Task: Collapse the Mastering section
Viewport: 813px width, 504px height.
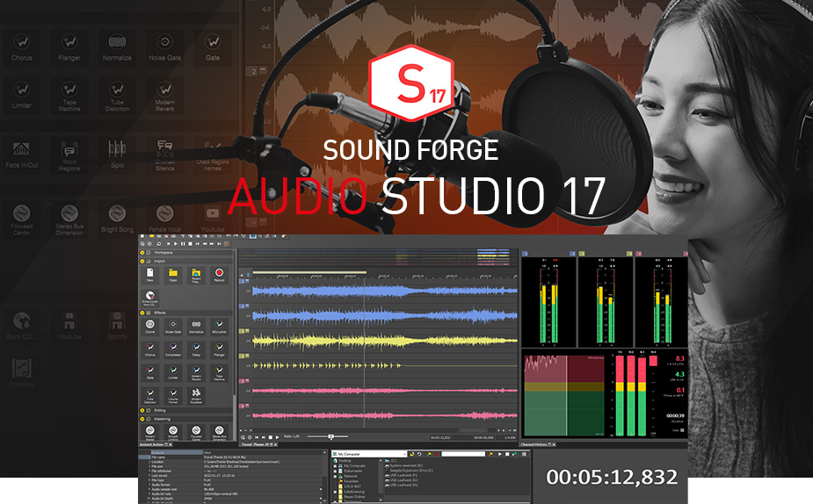Action: click(142, 419)
